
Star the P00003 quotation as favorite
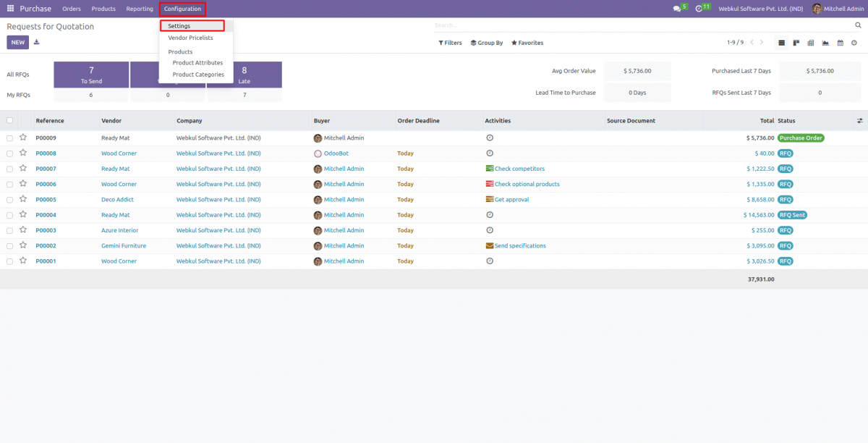tap(22, 230)
